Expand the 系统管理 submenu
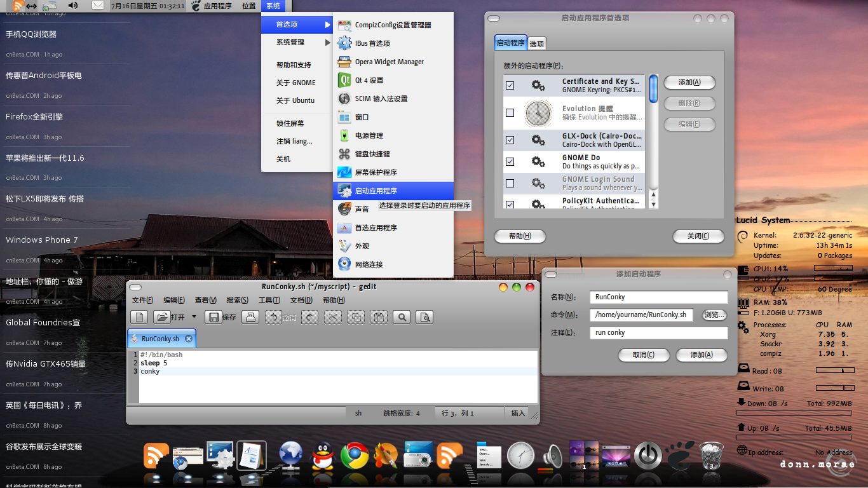This screenshot has height=488, width=868. click(297, 43)
